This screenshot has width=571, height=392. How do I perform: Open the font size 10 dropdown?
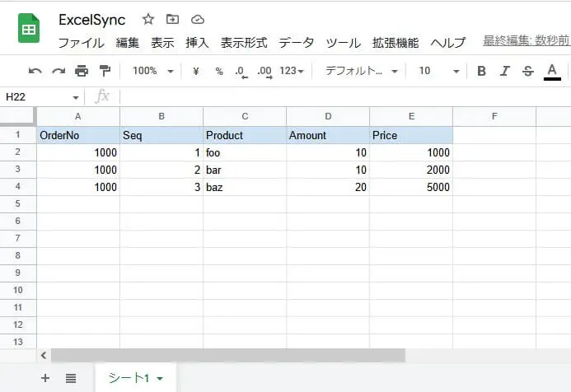pyautogui.click(x=435, y=71)
